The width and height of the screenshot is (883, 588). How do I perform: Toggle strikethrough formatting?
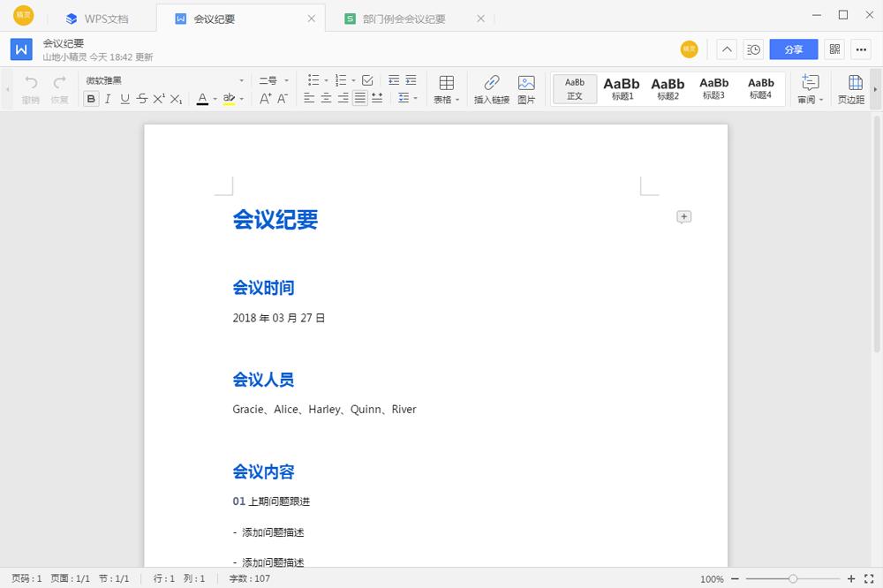[142, 99]
